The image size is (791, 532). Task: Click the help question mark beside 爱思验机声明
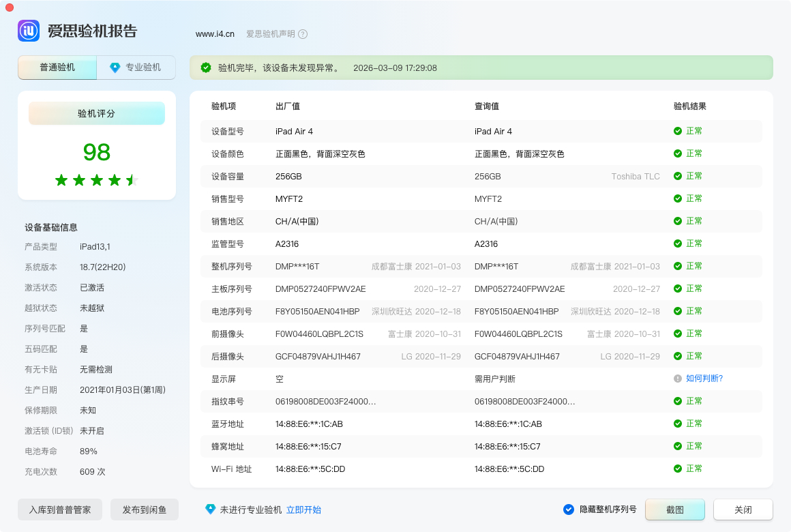coord(303,34)
